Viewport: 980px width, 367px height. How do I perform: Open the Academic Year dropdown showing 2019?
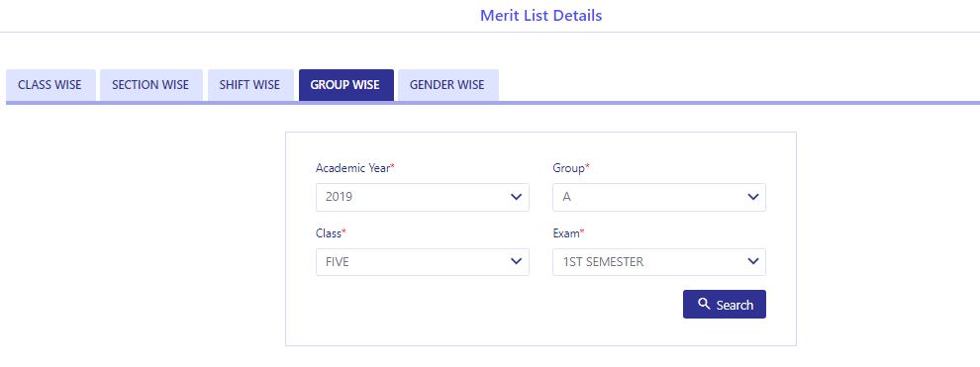point(423,197)
